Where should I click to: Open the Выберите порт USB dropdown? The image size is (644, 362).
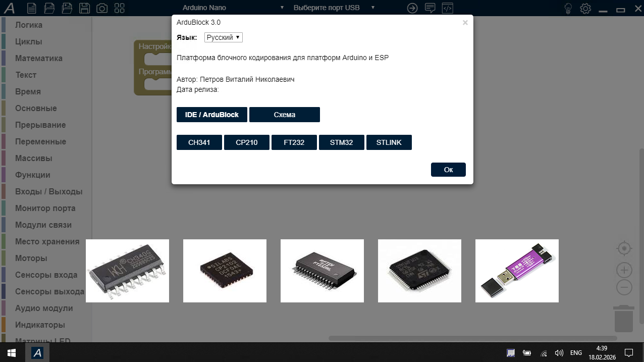tap(334, 8)
